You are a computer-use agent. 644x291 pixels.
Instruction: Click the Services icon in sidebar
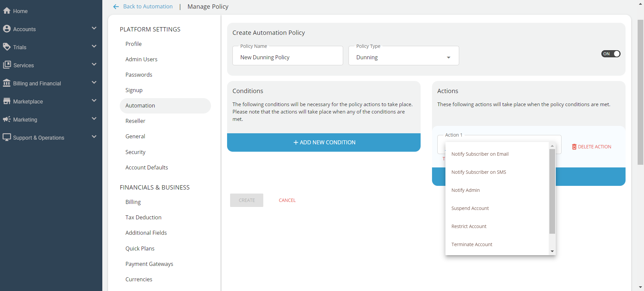(x=7, y=65)
